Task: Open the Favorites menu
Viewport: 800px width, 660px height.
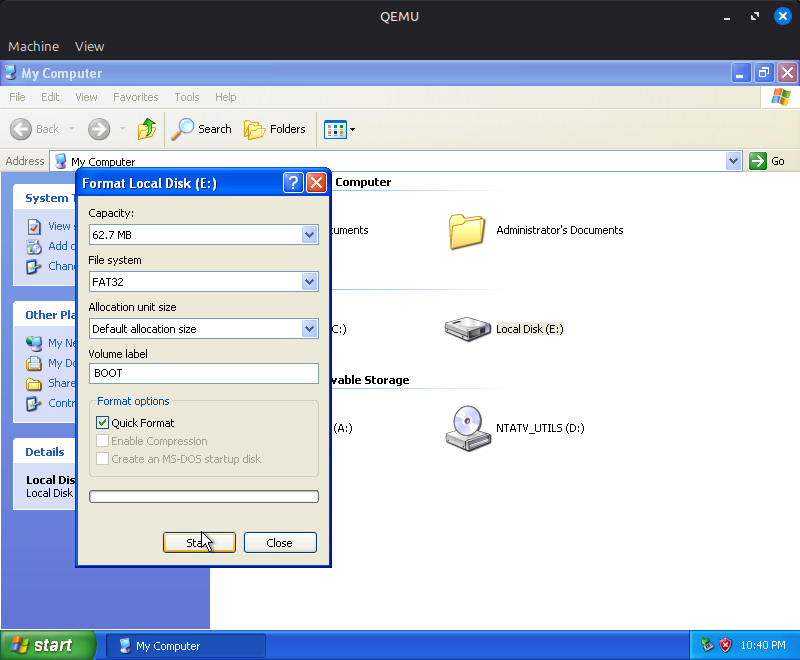Action: coord(135,97)
